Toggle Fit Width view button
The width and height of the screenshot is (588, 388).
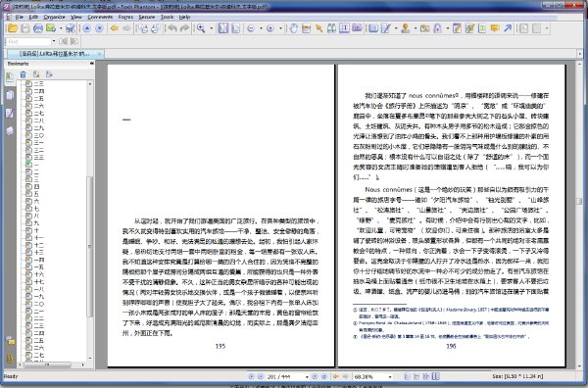[236, 28]
